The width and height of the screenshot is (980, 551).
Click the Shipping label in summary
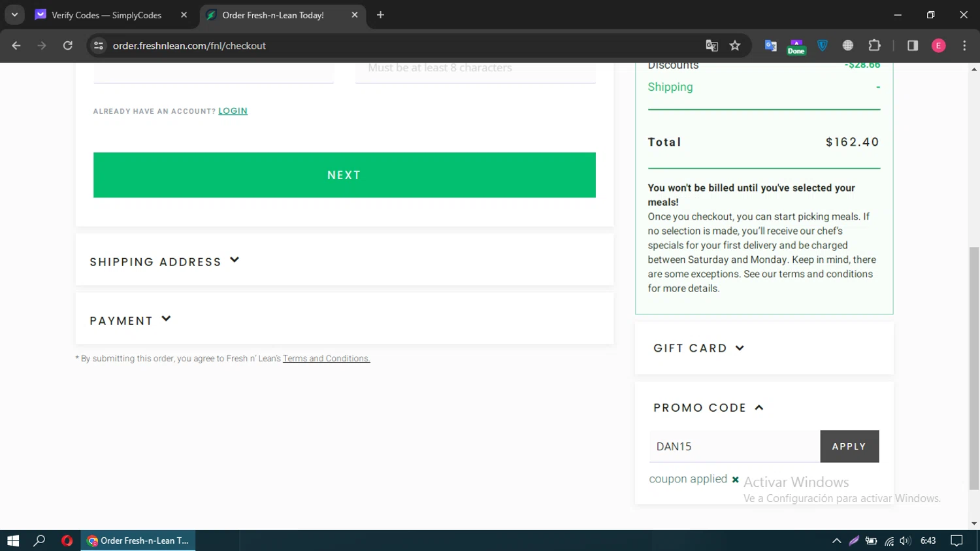click(x=670, y=87)
